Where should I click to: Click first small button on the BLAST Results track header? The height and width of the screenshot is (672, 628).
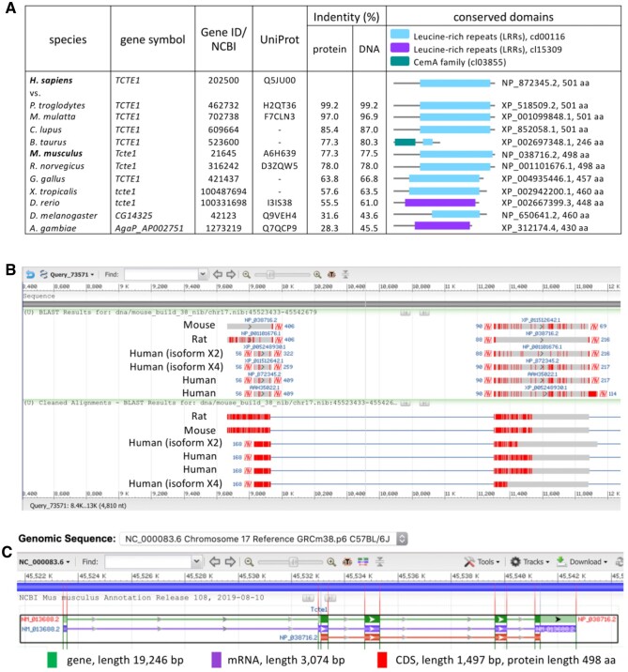click(406, 313)
